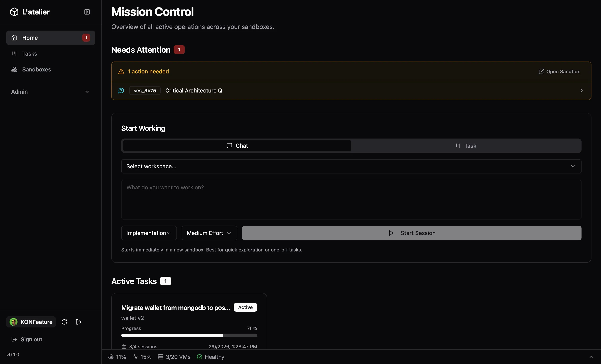This screenshot has height=364, width=601.
Task: Click the L'atelier cube logo icon
Action: (x=14, y=12)
